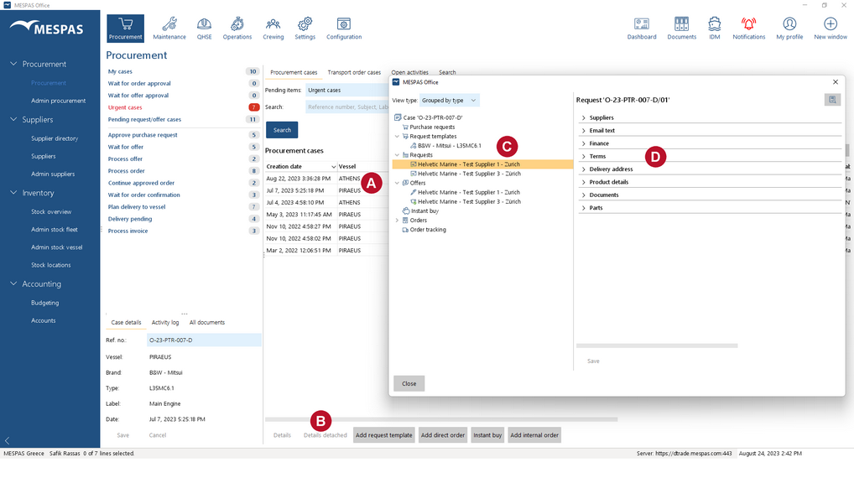This screenshot has height=504, width=854.
Task: Open the Activity log tab
Action: click(x=165, y=322)
